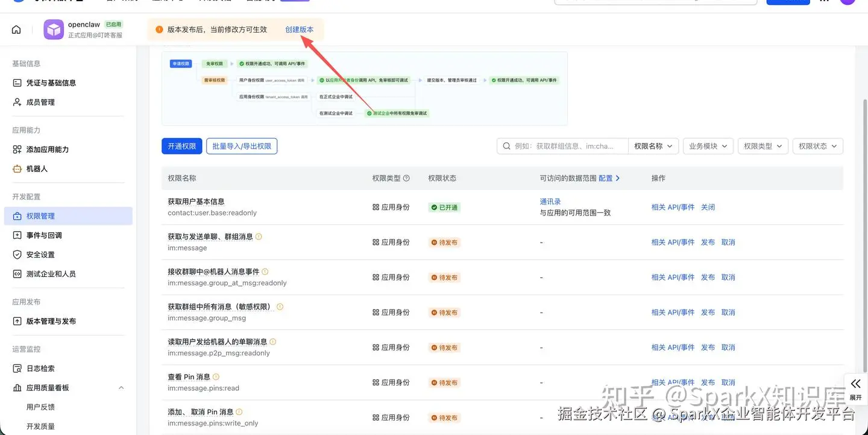Click 取消 for im:message.group_msg
The width and height of the screenshot is (868, 435).
click(728, 313)
